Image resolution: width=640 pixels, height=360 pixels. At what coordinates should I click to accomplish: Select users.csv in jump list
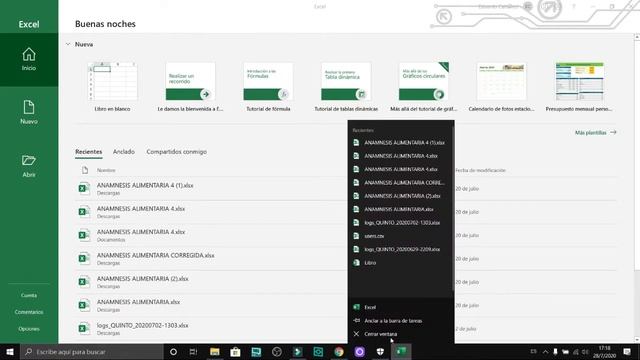pos(401,236)
